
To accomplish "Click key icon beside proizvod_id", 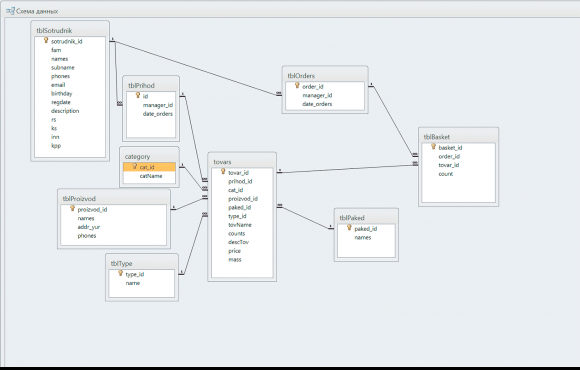I will 72,208.
